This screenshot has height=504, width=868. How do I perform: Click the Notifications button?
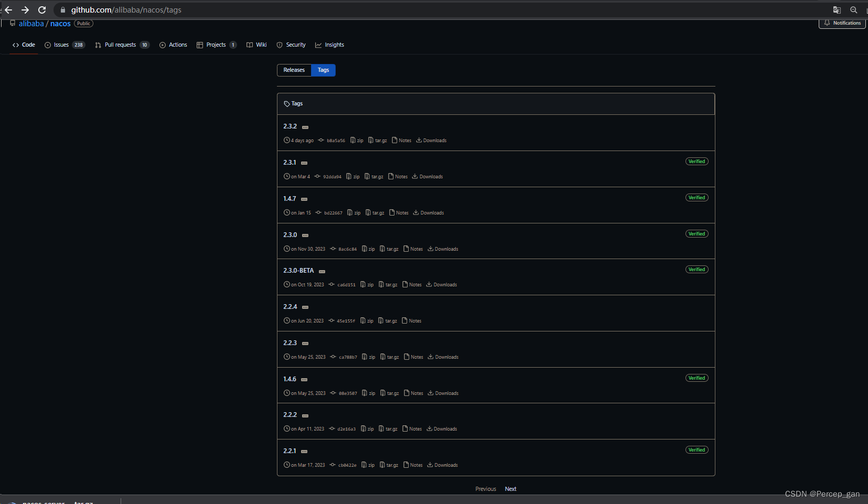pos(842,23)
